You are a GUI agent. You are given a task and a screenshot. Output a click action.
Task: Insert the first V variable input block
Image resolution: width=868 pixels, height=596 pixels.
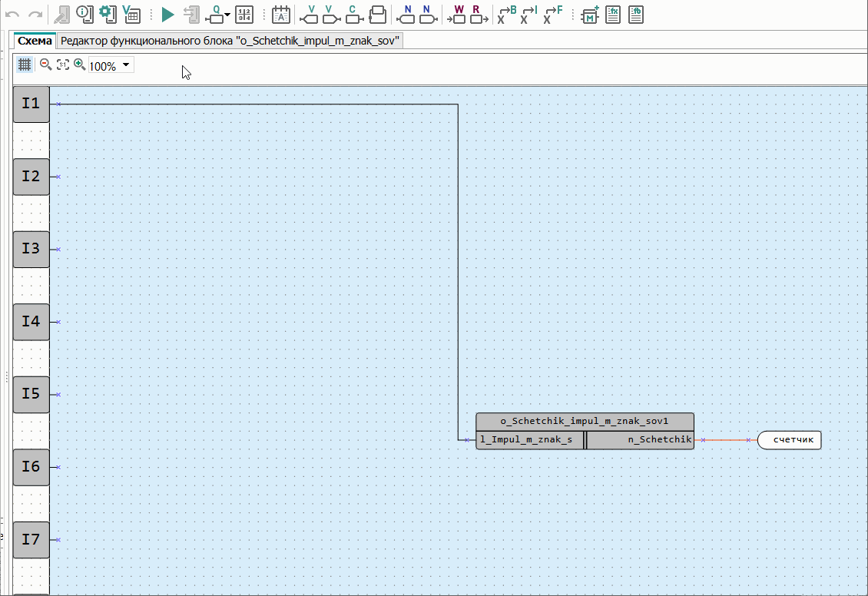309,15
